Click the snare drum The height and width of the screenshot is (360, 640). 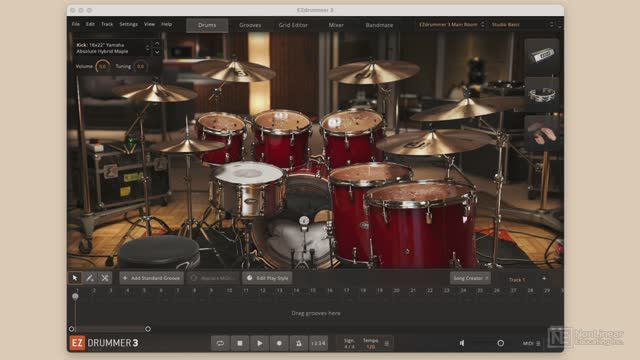pos(248,188)
